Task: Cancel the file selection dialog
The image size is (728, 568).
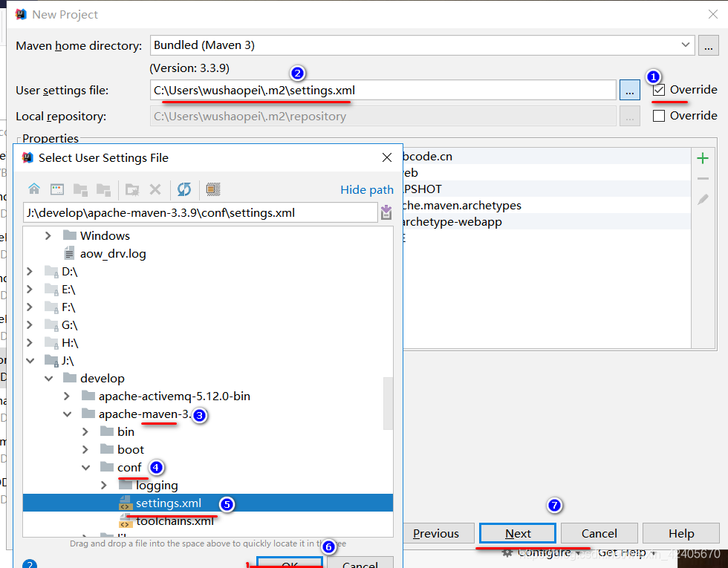Action: point(360,563)
